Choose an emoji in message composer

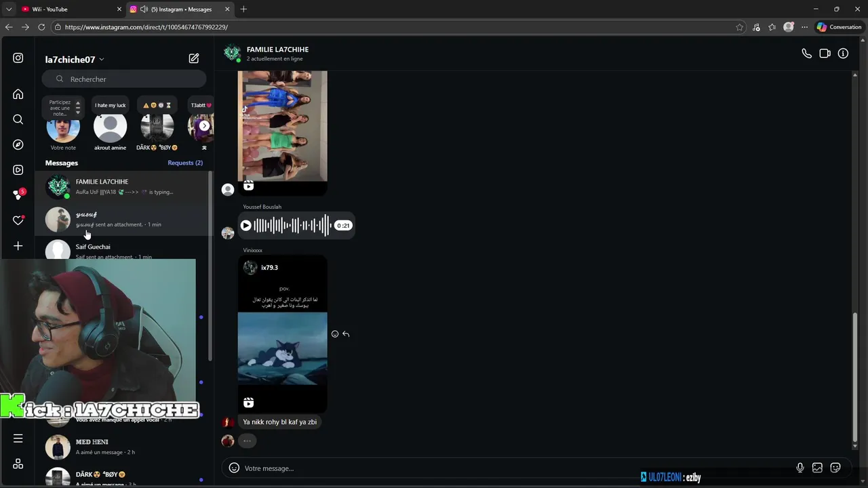[x=234, y=468]
